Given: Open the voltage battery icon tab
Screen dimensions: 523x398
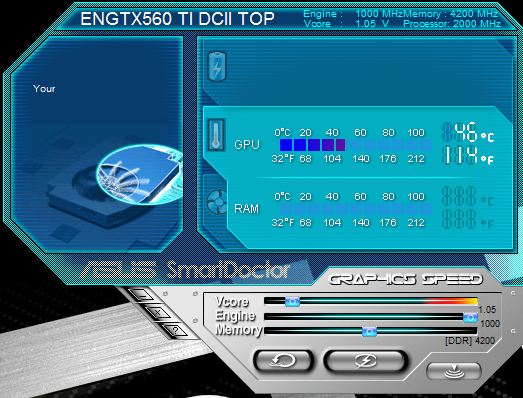Looking at the screenshot, I should tap(217, 66).
